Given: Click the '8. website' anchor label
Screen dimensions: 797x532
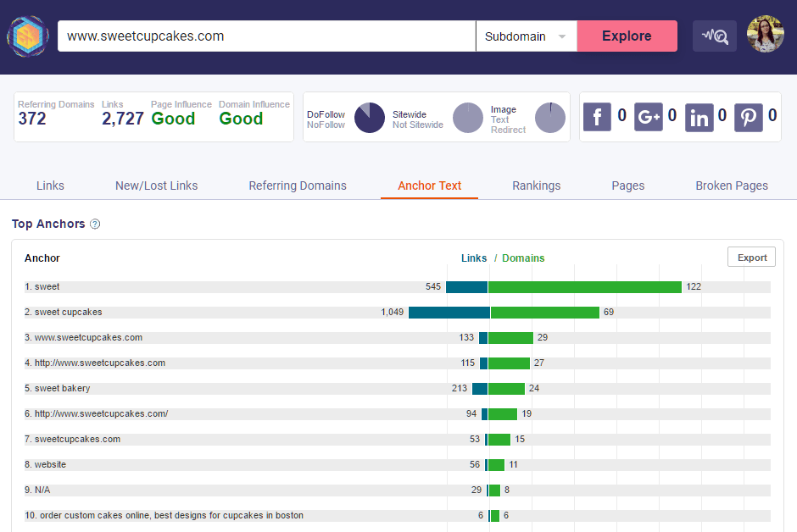Looking at the screenshot, I should tap(45, 464).
